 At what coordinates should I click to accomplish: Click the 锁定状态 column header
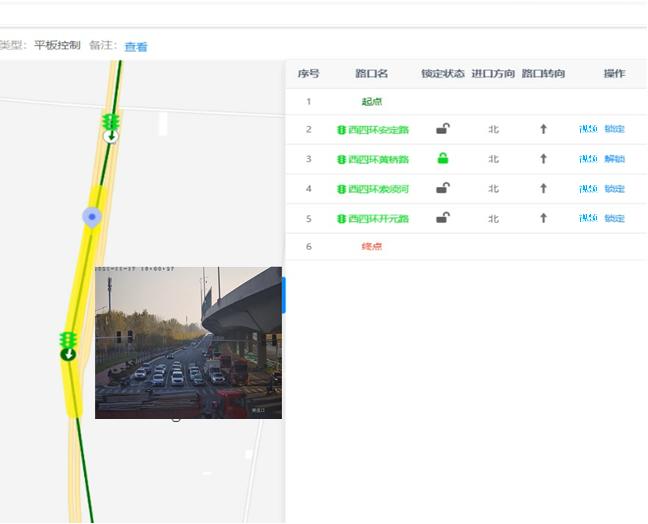click(442, 74)
